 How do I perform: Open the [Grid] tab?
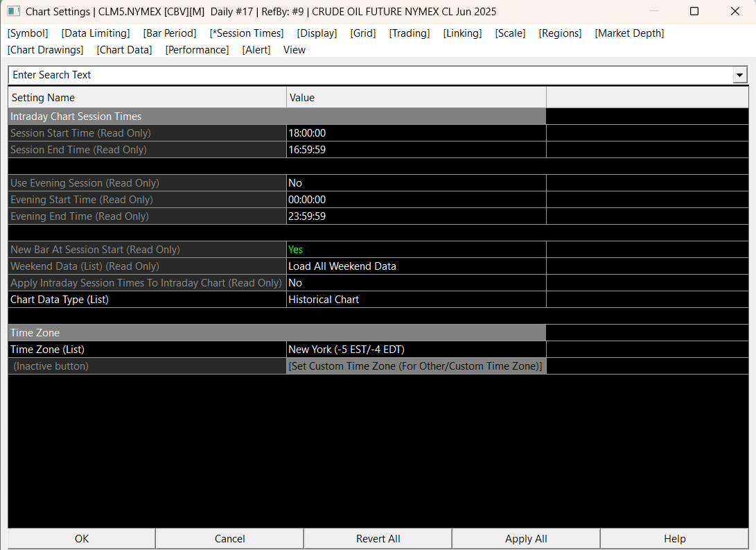[363, 33]
